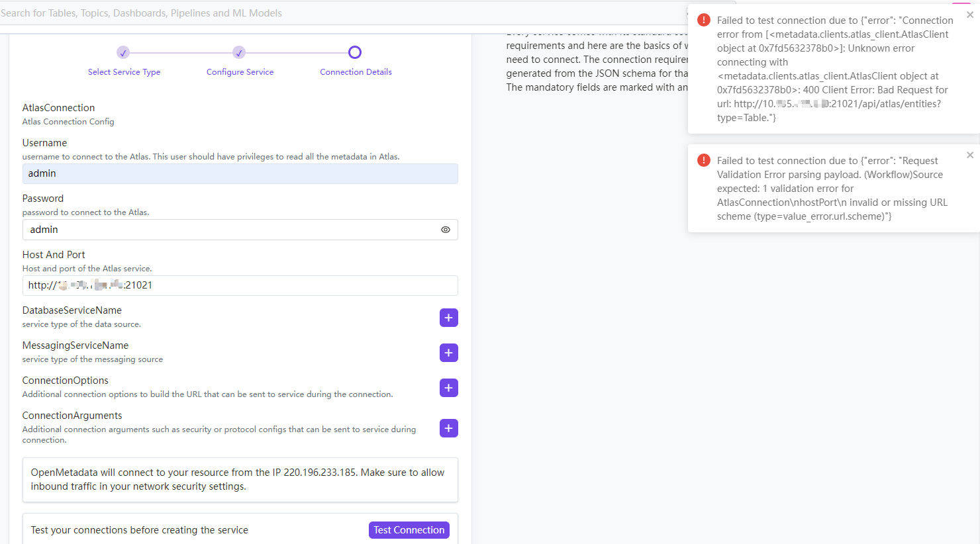
Task: Click the plus icon beside MessagingServiceName
Action: click(x=448, y=353)
